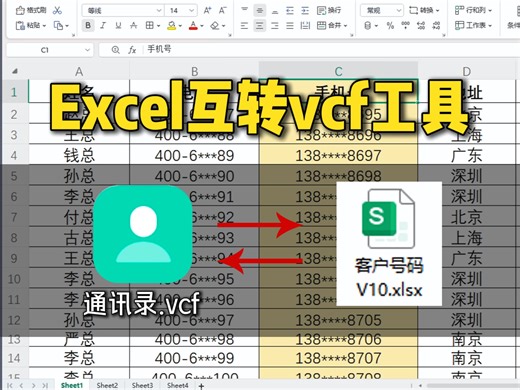Open the Copy options dropdown arrow
The width and height of the screenshot is (520, 390).
click(67, 26)
